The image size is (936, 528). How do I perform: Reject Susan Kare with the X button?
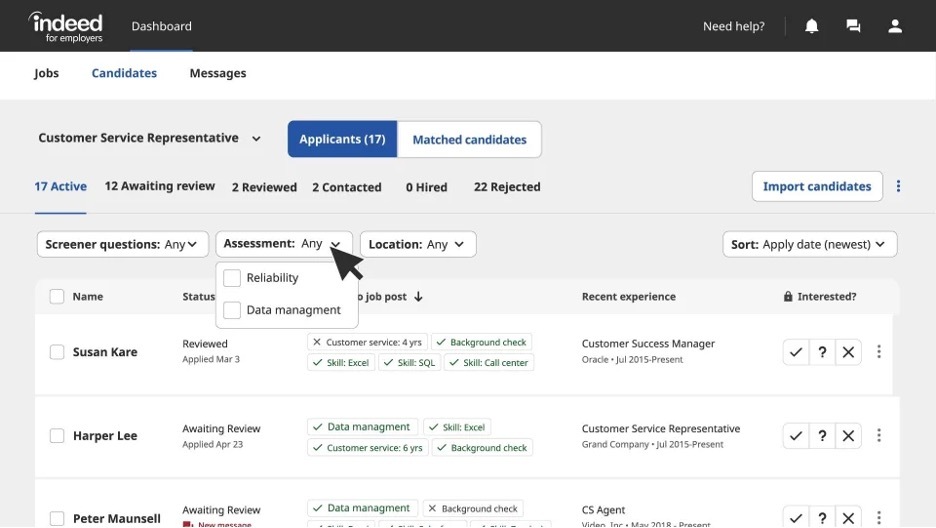(848, 352)
